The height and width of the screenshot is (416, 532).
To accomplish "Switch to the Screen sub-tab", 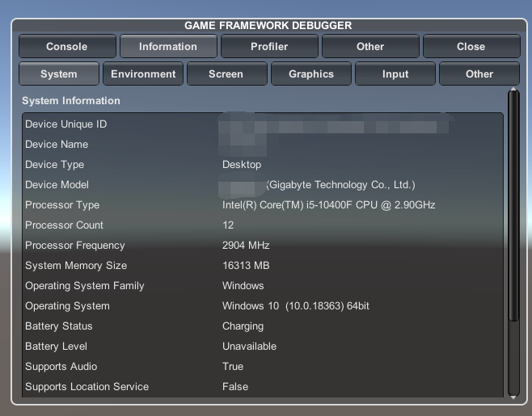I will (x=226, y=74).
